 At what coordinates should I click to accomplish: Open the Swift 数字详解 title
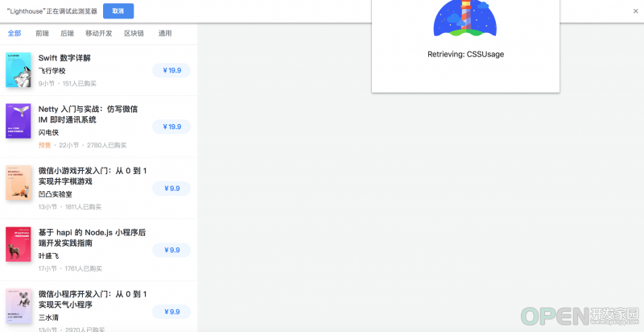pyautogui.click(x=64, y=58)
